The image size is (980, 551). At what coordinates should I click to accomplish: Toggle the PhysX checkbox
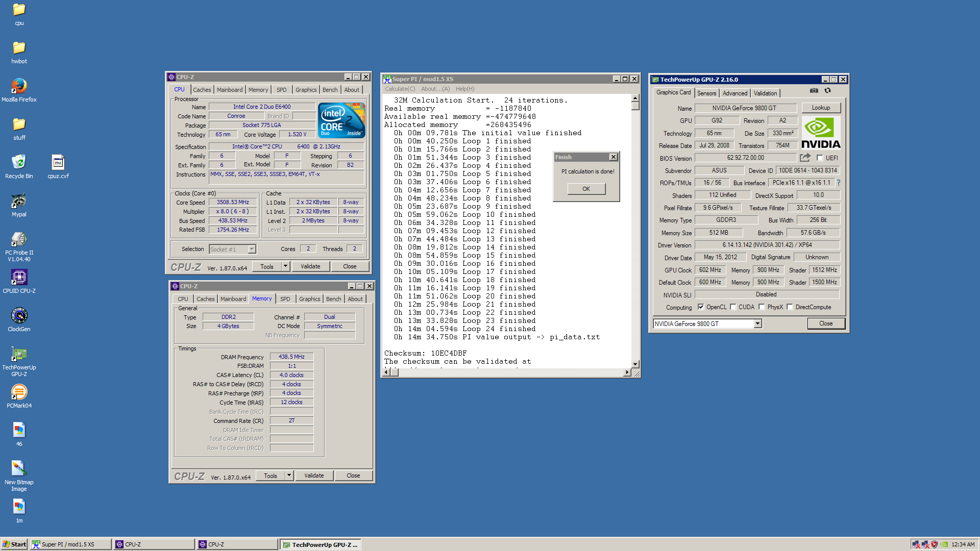point(762,307)
